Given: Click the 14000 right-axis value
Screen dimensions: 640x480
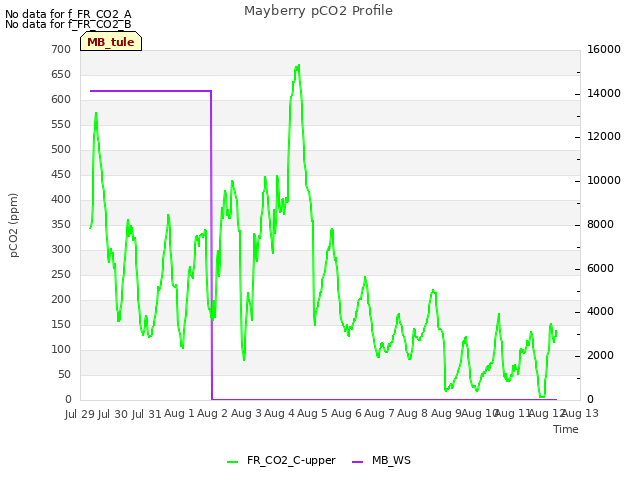Looking at the screenshot, I should [x=604, y=93].
